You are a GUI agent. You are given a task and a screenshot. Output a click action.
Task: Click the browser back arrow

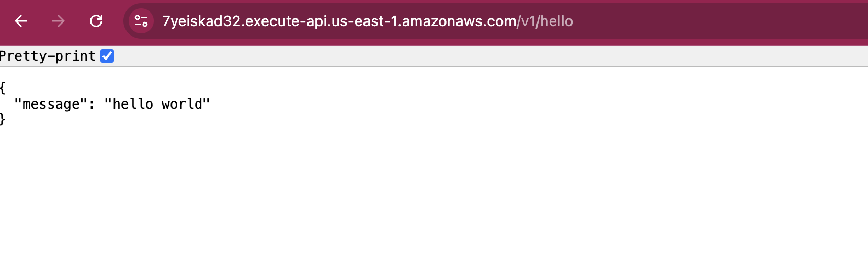[x=21, y=21]
